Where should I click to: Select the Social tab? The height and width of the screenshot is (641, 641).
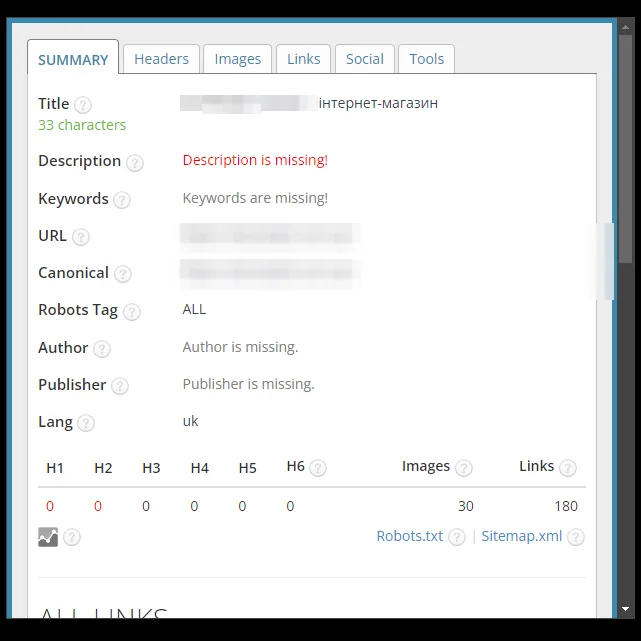(x=365, y=59)
